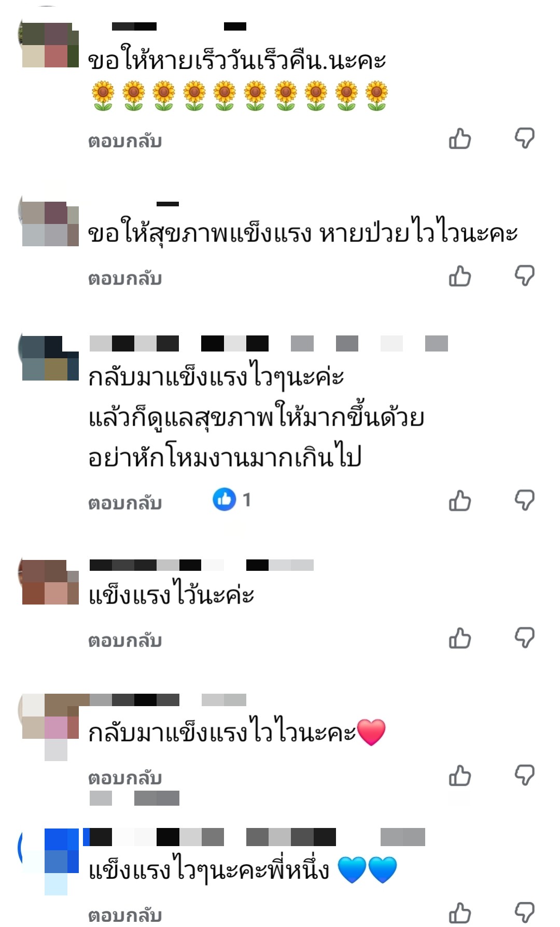
Task: Open the blue avatar of last commenter
Action: tap(49, 861)
